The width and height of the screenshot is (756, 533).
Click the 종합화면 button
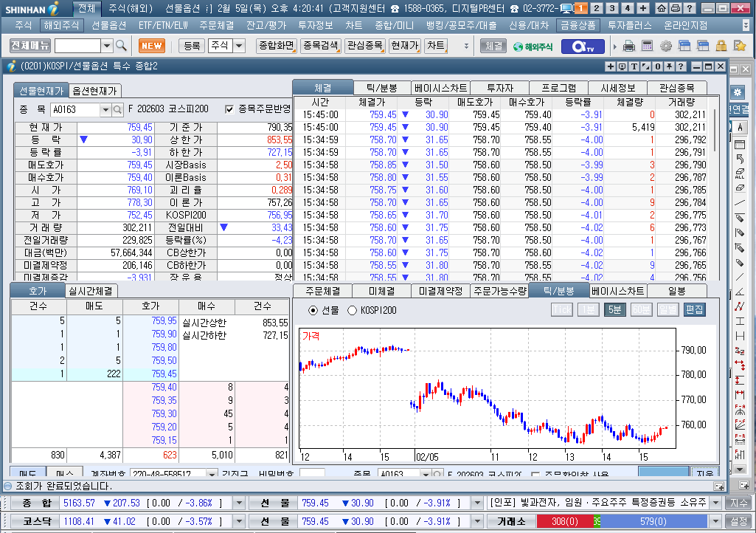point(277,45)
